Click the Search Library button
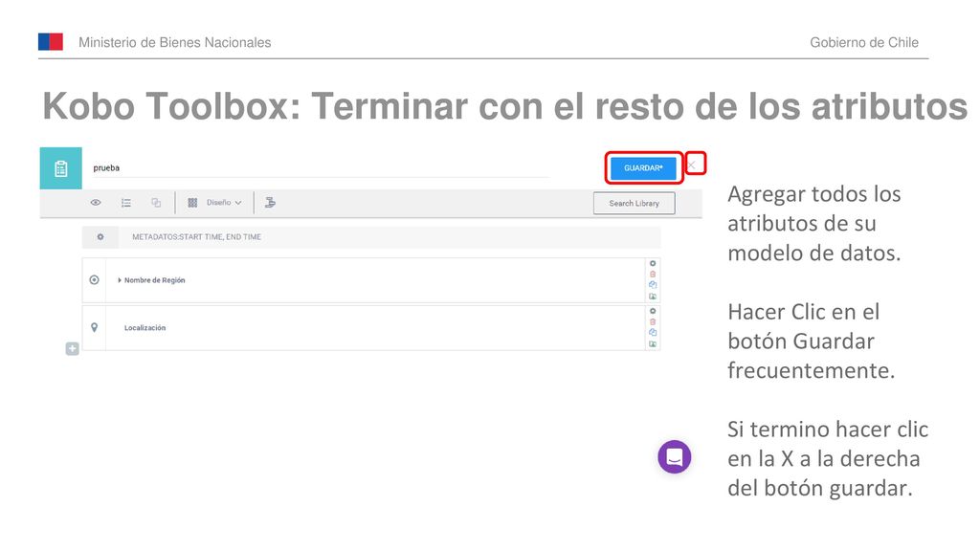Viewport: 980px width, 551px height. [634, 203]
